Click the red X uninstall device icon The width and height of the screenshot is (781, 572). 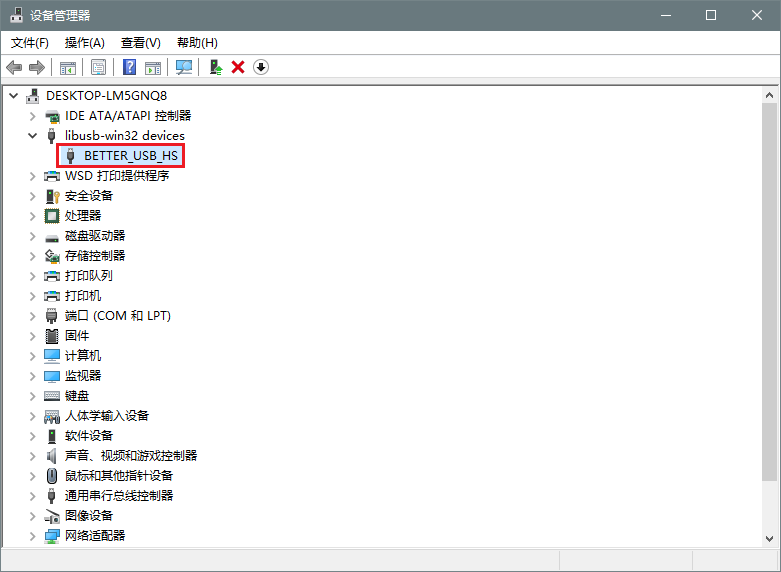tap(238, 67)
